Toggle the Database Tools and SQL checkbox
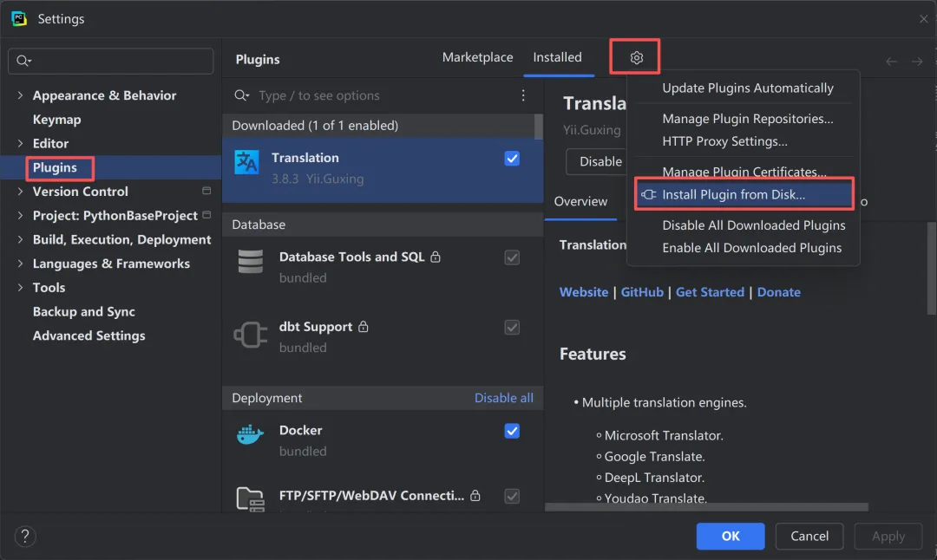The width and height of the screenshot is (937, 560). click(x=512, y=257)
